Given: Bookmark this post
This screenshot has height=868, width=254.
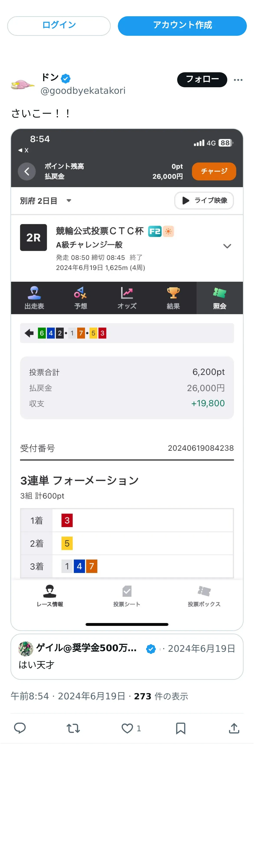Looking at the screenshot, I should pyautogui.click(x=181, y=728).
